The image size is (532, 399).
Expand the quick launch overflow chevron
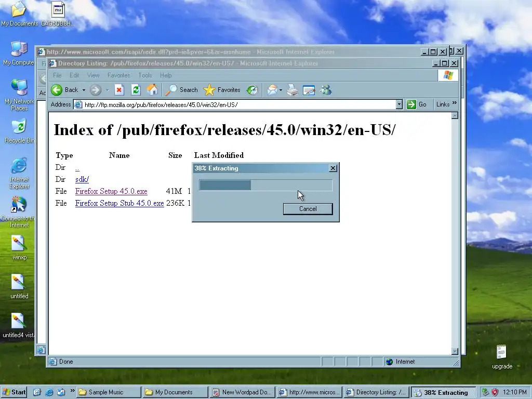(x=72, y=391)
